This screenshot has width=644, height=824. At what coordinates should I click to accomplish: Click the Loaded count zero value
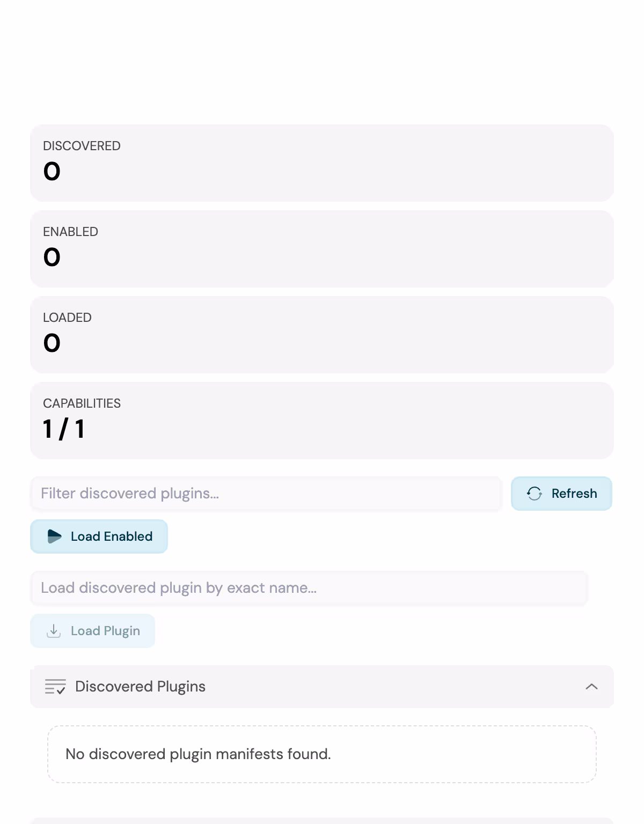(x=52, y=343)
